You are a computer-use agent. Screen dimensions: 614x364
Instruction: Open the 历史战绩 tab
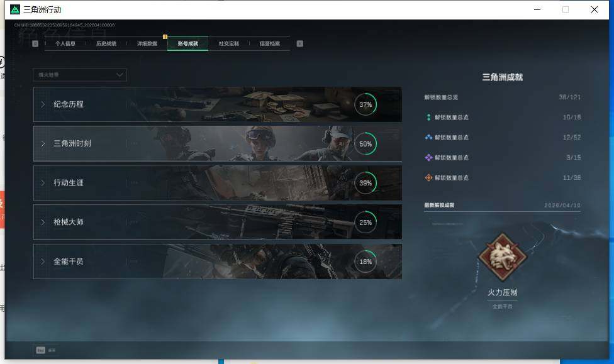[106, 43]
